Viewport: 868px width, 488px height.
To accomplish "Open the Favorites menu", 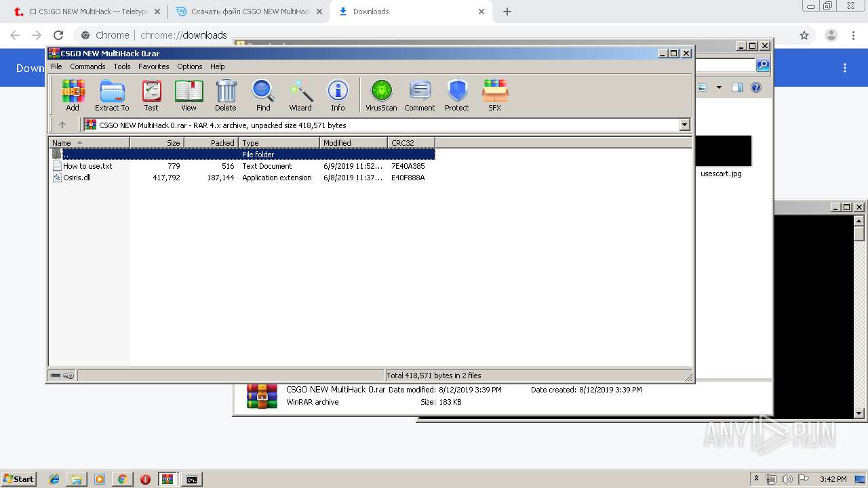I will [x=154, y=66].
